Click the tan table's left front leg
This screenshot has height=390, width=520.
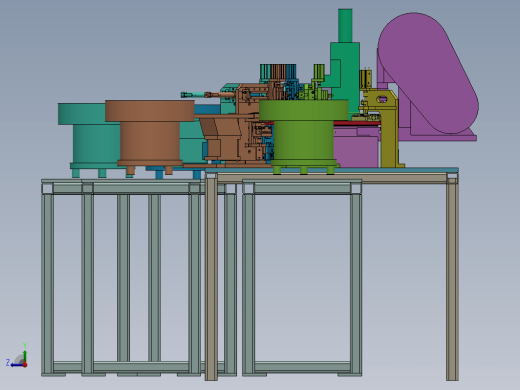click(211, 277)
